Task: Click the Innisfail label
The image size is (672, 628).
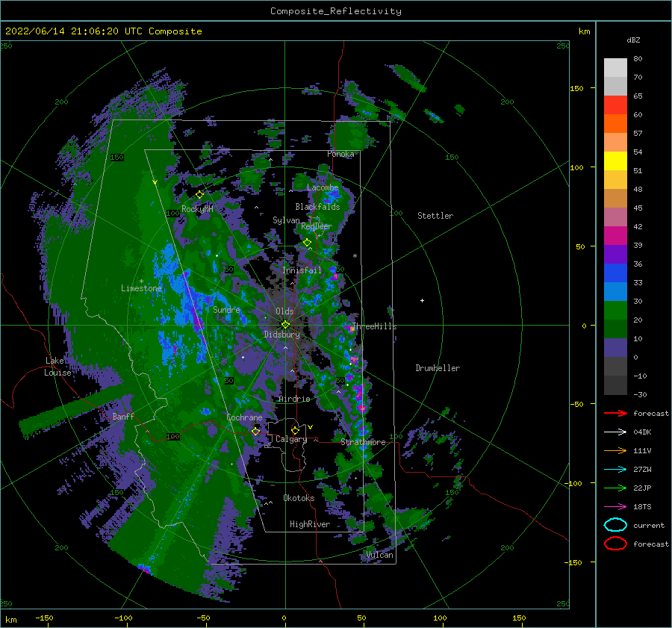Action: pos(302,270)
